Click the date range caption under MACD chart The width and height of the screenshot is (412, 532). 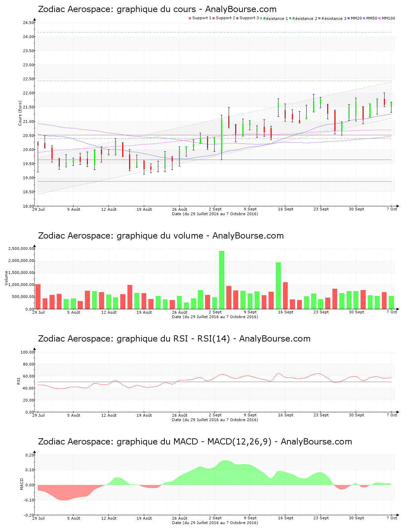pyautogui.click(x=215, y=523)
